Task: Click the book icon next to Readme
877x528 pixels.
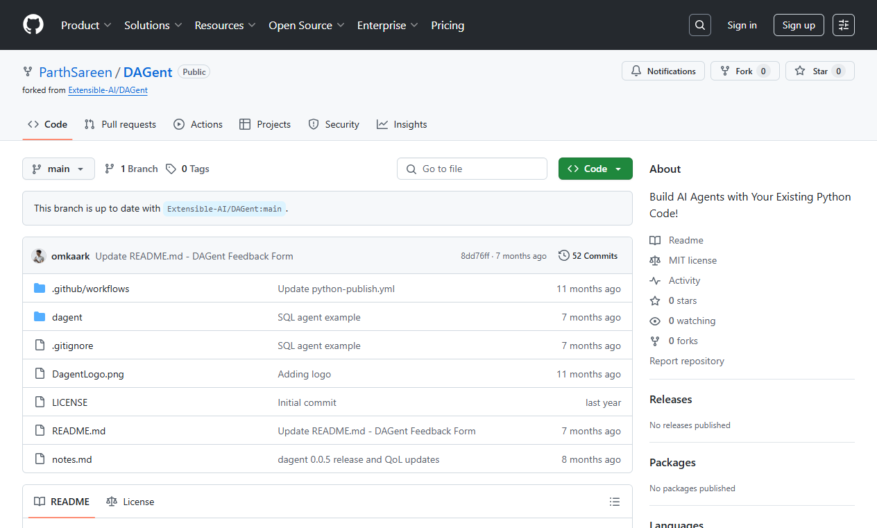Action: (x=655, y=240)
